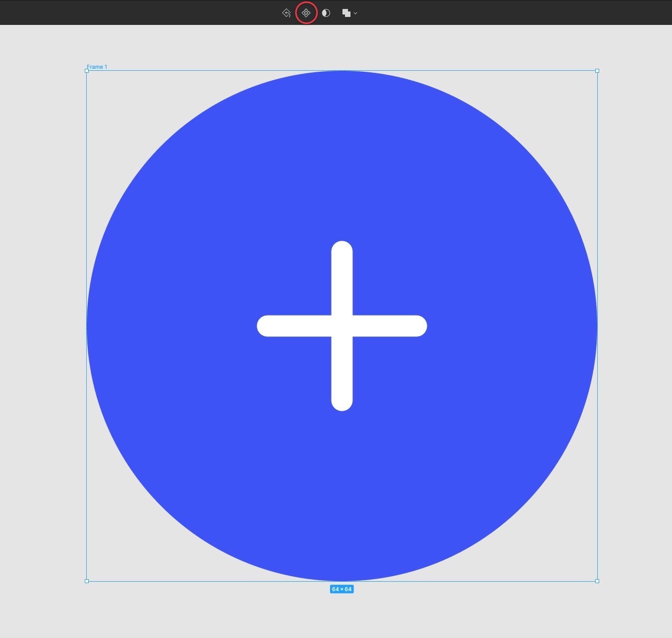Select the Frame 1 name label
This screenshot has height=638, width=672.
97,66
